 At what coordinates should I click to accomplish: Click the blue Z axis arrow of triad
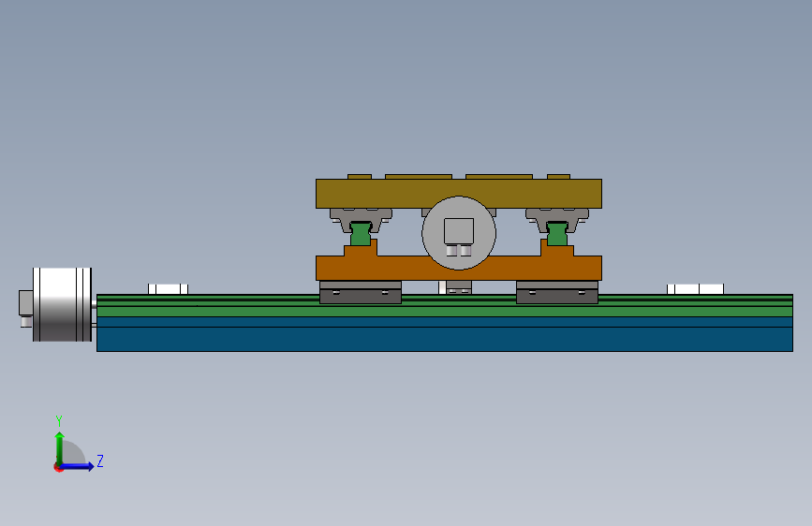(78, 466)
